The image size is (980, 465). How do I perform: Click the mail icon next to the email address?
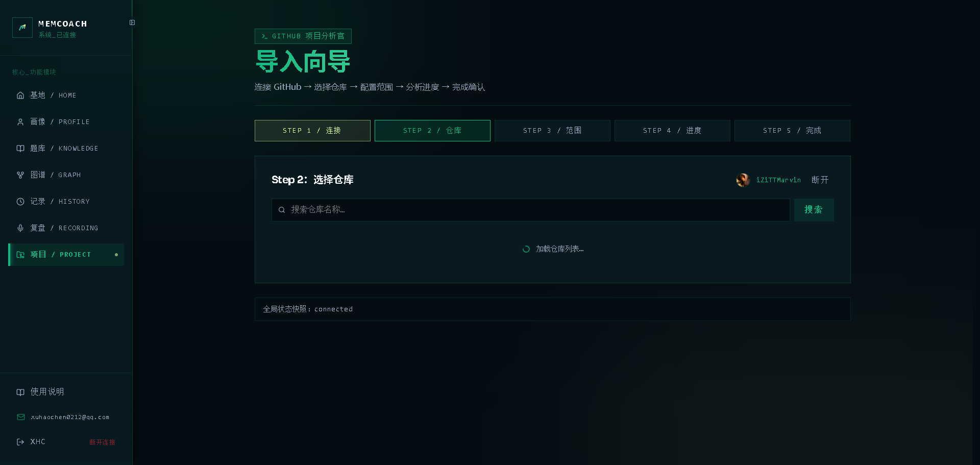[x=20, y=417]
